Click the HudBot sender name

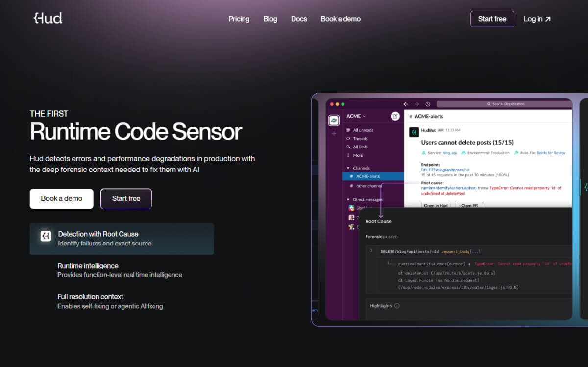(428, 130)
